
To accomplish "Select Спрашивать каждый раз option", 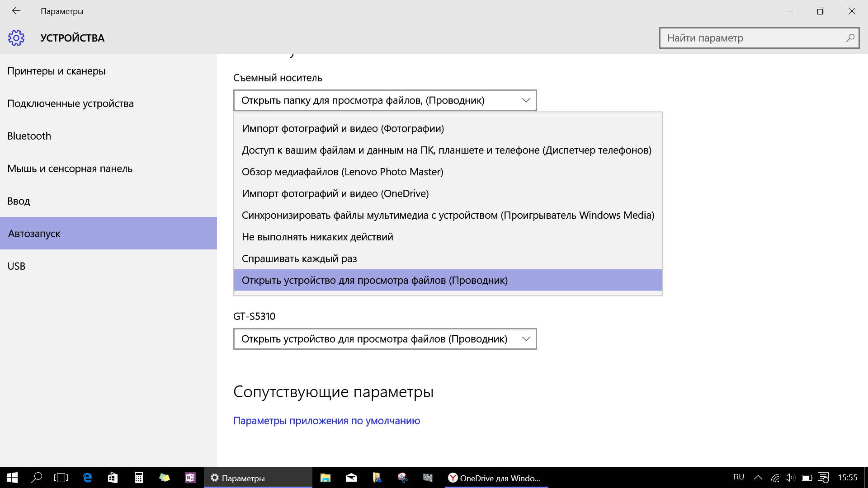I will 448,258.
